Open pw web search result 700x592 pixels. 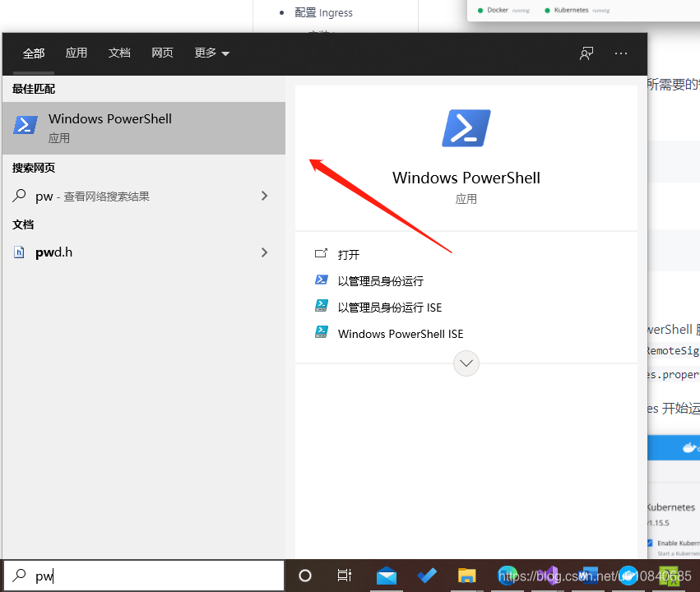click(x=144, y=197)
